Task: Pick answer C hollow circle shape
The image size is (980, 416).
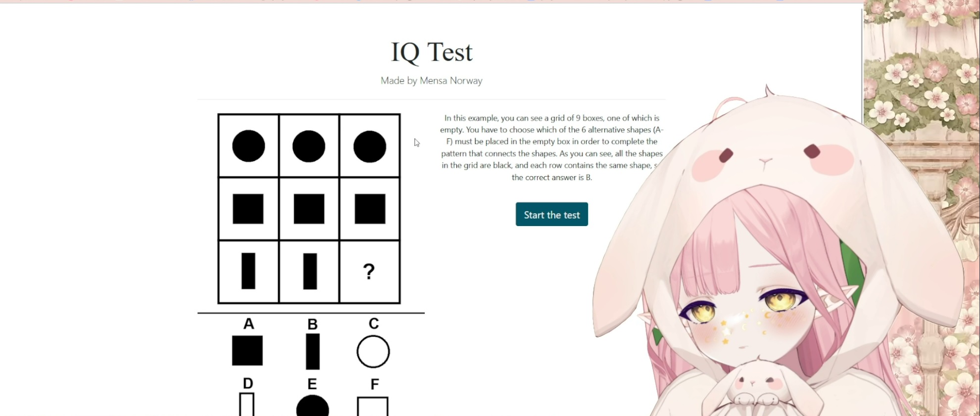Action: coord(373,352)
